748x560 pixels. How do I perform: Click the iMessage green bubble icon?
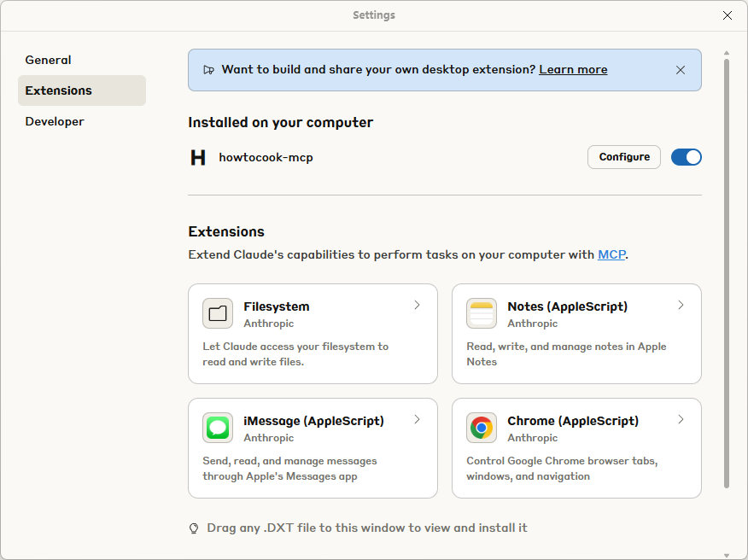[x=218, y=428]
